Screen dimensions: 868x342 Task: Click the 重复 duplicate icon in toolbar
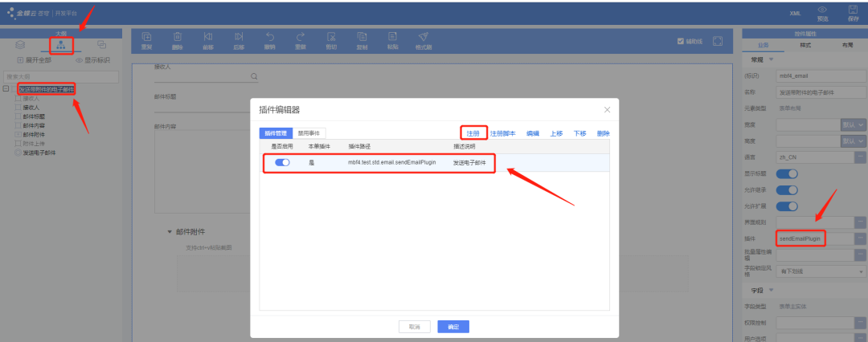coord(147,37)
